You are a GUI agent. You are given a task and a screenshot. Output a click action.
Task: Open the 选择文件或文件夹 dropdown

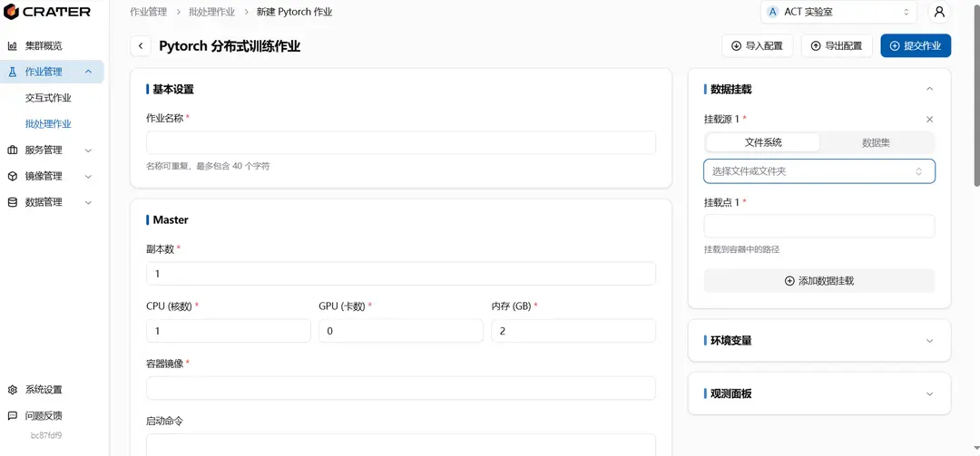(x=818, y=171)
